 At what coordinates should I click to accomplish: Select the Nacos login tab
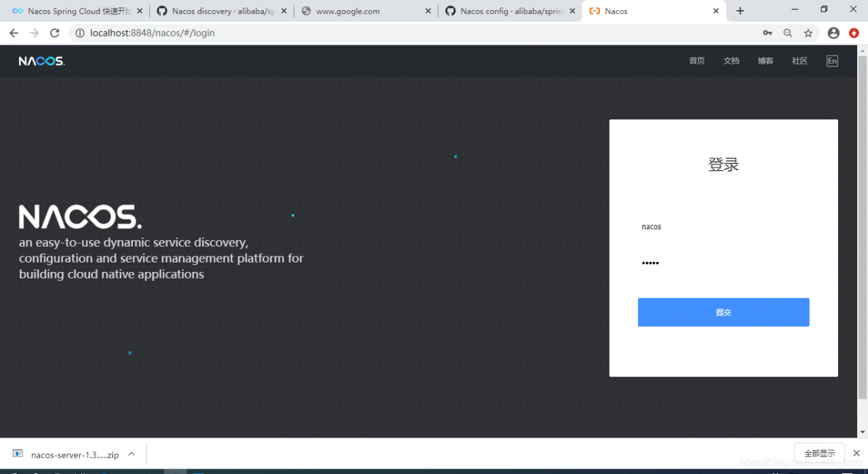pos(654,11)
